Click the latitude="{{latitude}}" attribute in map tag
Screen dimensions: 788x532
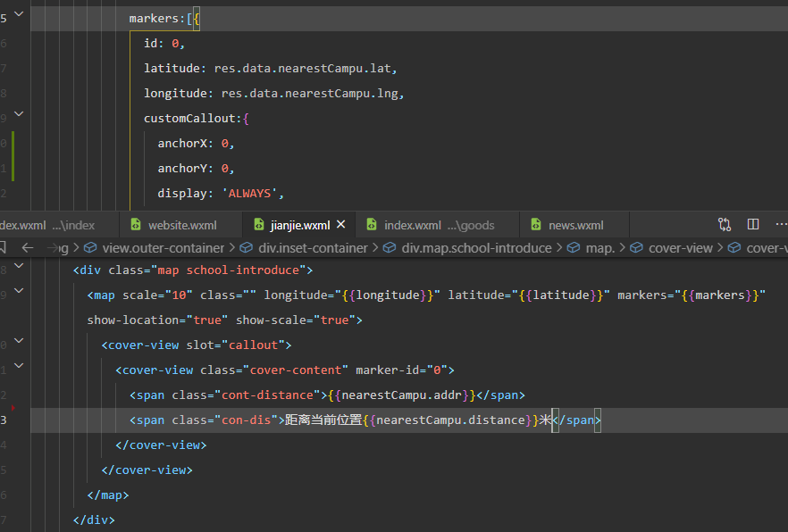coord(529,295)
